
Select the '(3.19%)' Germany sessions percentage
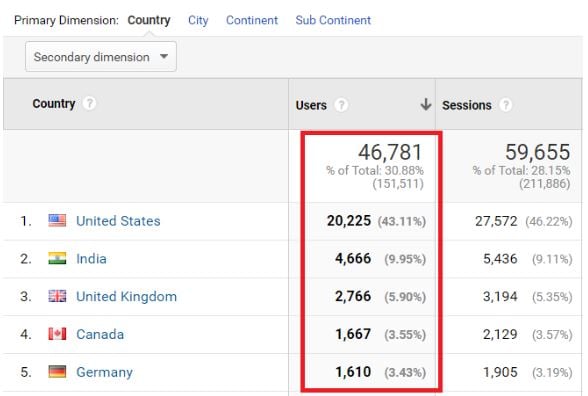click(552, 373)
